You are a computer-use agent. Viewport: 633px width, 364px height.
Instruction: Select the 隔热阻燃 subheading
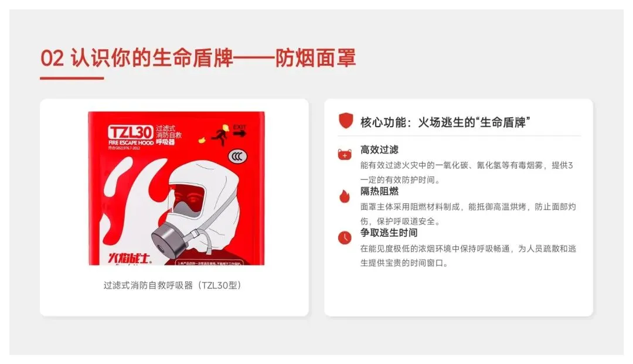point(379,191)
